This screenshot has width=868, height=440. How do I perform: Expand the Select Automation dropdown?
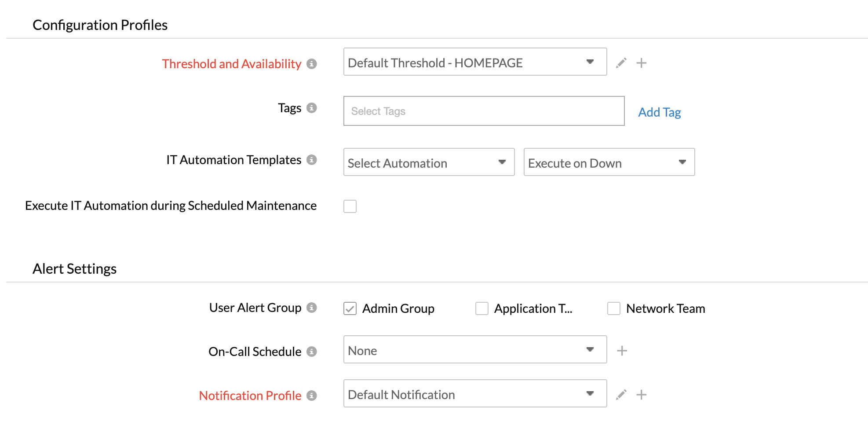click(x=429, y=162)
